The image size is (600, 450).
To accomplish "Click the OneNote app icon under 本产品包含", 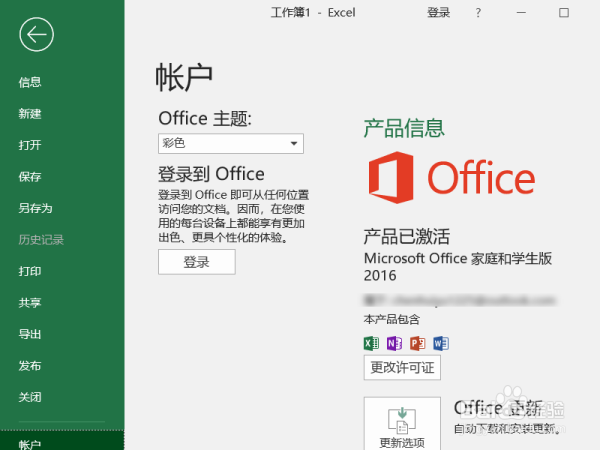I will 395,343.
